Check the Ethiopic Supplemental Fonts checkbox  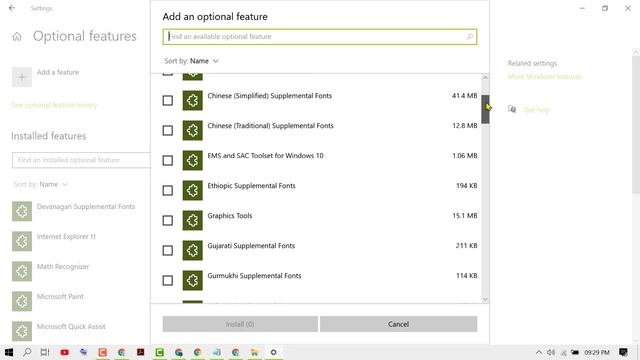[168, 191]
